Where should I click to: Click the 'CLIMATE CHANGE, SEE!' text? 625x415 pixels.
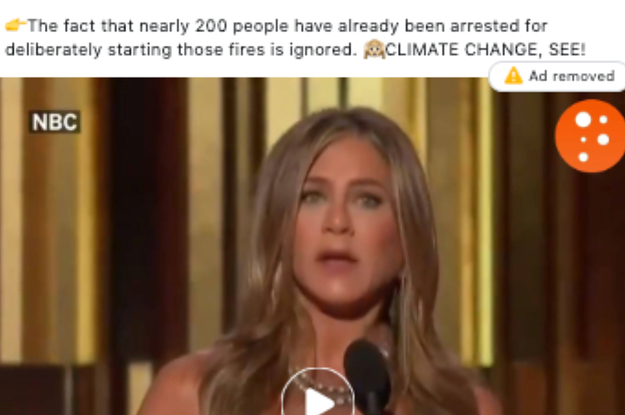485,50
